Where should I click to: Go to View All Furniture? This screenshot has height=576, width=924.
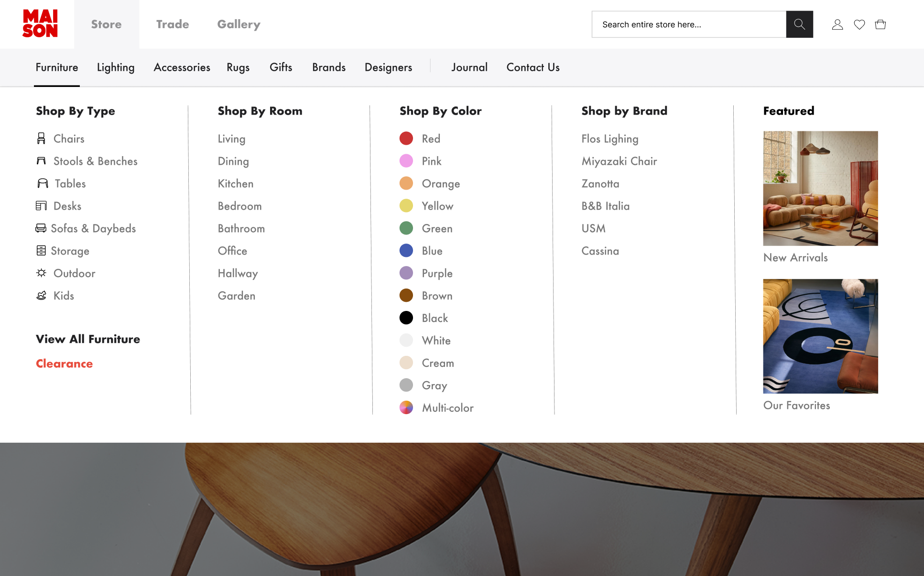click(88, 339)
